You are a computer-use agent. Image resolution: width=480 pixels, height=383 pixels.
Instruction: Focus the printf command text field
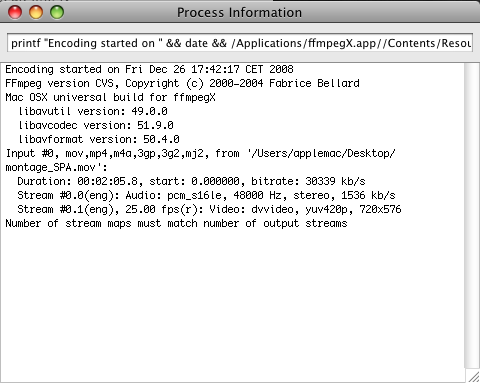[240, 43]
